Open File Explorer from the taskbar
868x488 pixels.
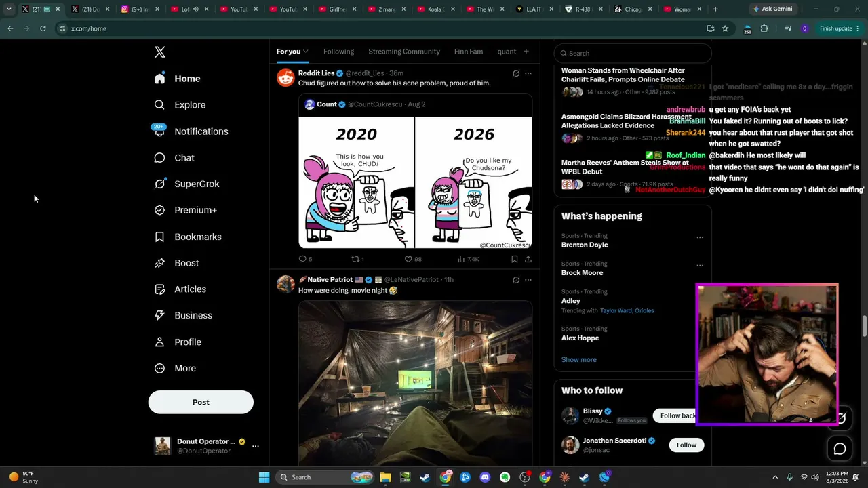[x=385, y=477]
